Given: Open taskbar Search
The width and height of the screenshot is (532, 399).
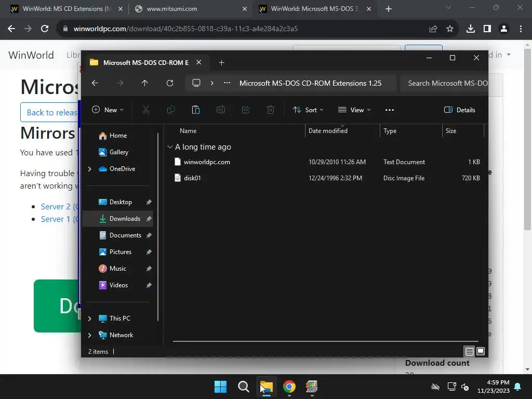Looking at the screenshot, I should pos(243,387).
